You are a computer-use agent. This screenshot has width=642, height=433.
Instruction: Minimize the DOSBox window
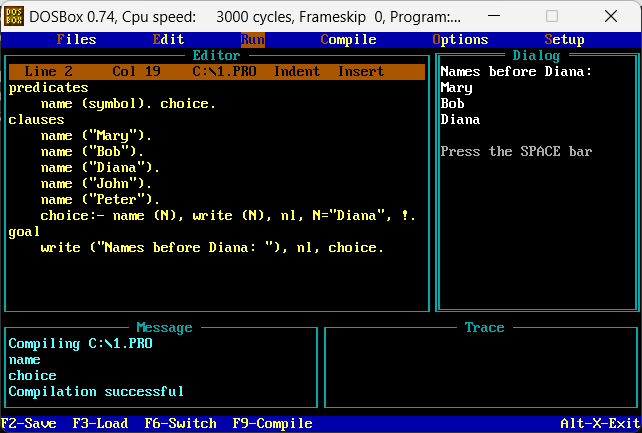tap(494, 16)
